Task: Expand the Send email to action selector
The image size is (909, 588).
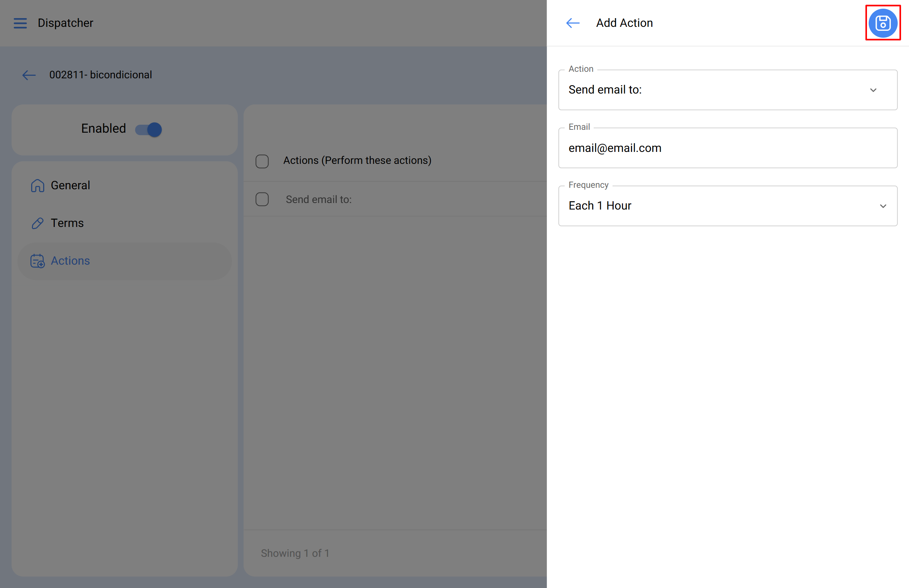Action: (x=727, y=90)
